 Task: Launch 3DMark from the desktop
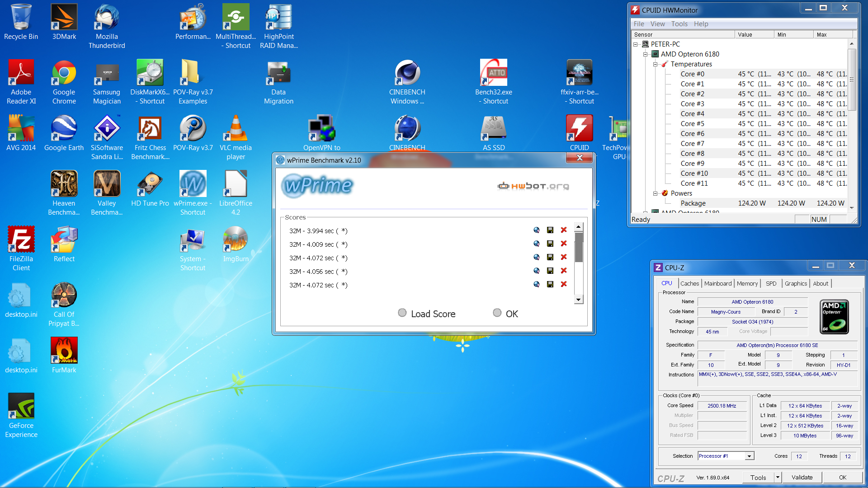(64, 22)
